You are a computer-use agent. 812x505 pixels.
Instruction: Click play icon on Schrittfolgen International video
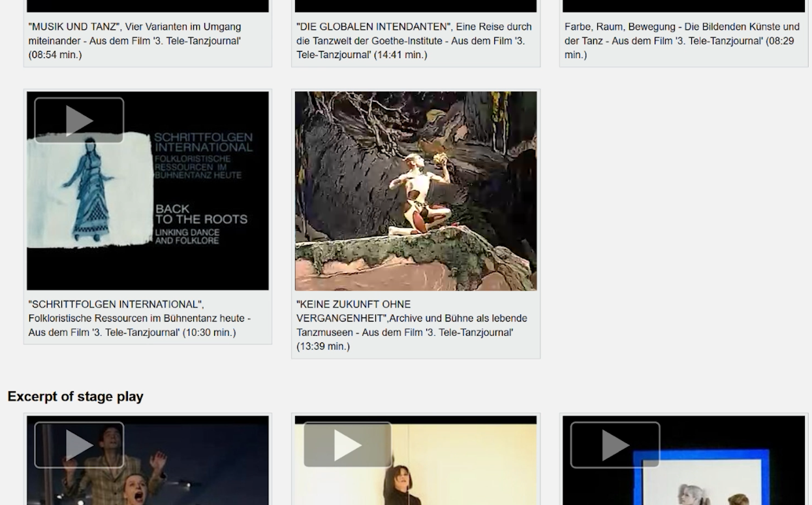tap(79, 121)
